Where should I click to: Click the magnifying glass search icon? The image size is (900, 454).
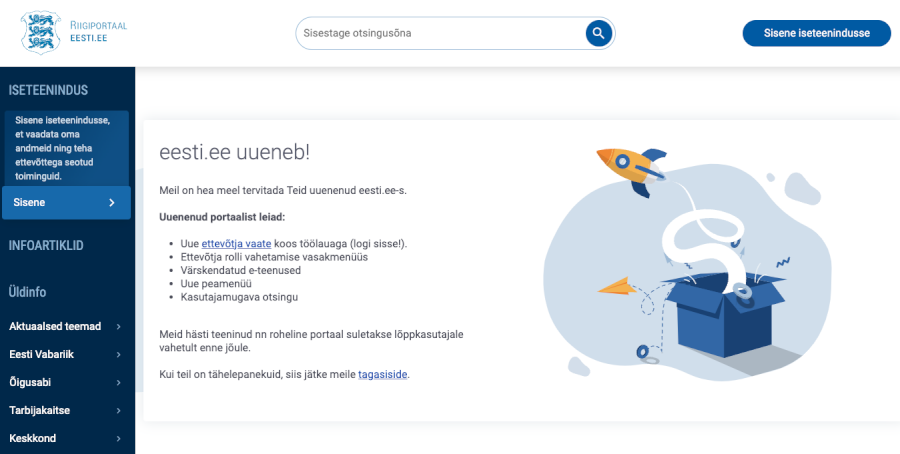point(599,33)
